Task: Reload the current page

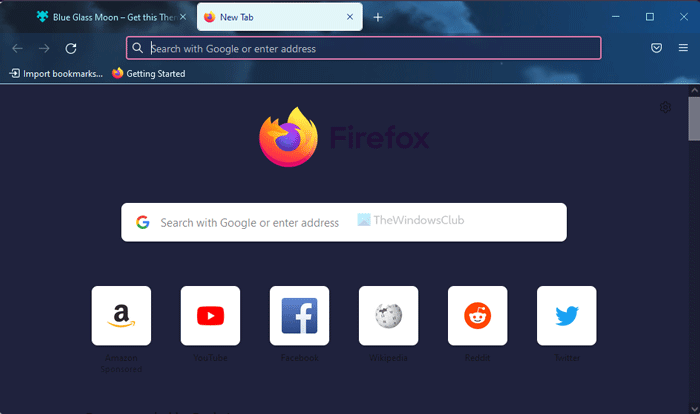Action: pyautogui.click(x=71, y=48)
